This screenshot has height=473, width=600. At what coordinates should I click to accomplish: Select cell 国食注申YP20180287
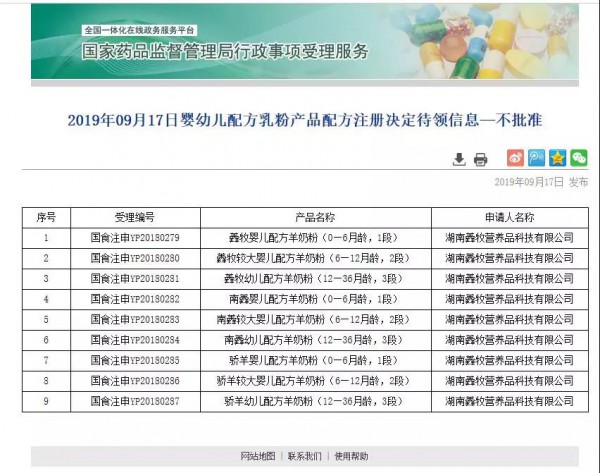pyautogui.click(x=135, y=401)
